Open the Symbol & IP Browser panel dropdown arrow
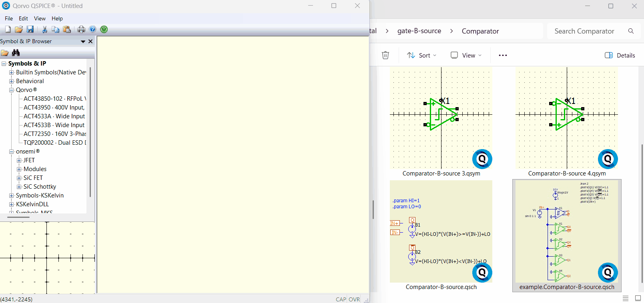Image resolution: width=644 pixels, height=303 pixels. pyautogui.click(x=83, y=42)
